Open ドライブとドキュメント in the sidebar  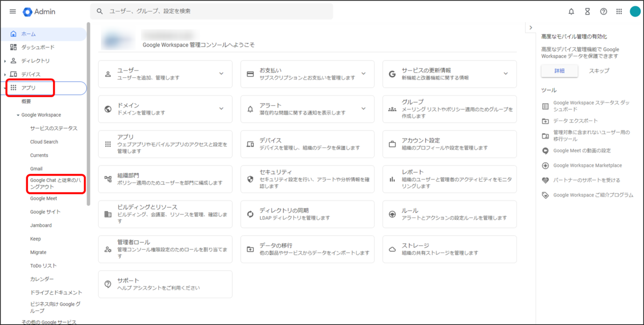(x=56, y=293)
